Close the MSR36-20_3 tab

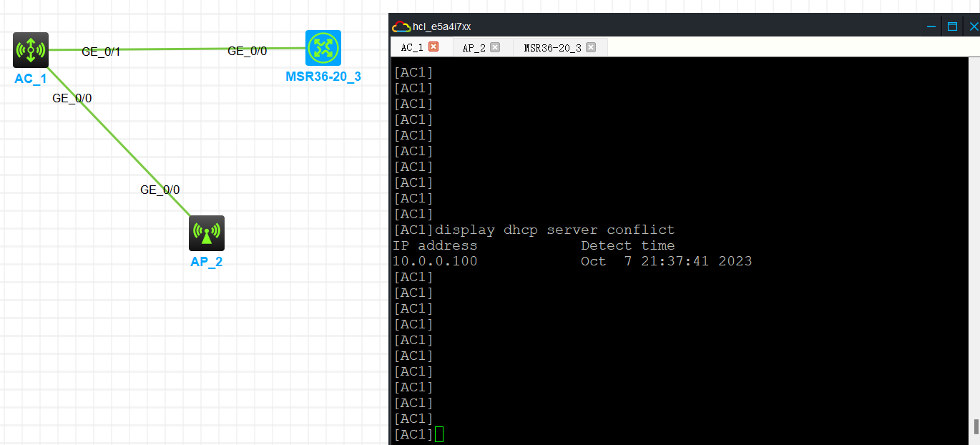coord(591,47)
